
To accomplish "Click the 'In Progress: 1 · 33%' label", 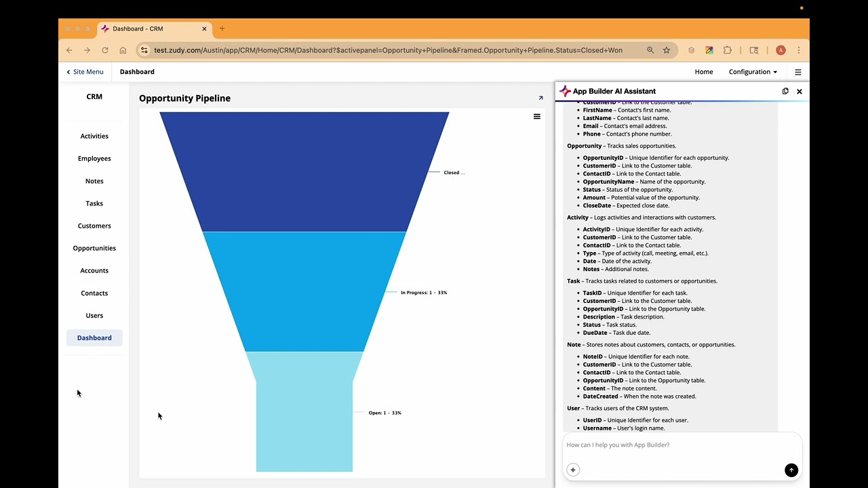I will pyautogui.click(x=424, y=293).
